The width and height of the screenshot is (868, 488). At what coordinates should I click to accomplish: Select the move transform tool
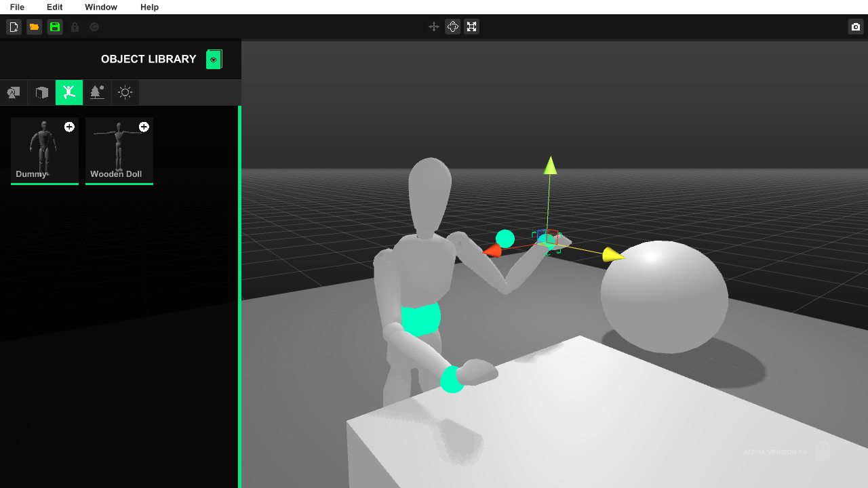434,27
